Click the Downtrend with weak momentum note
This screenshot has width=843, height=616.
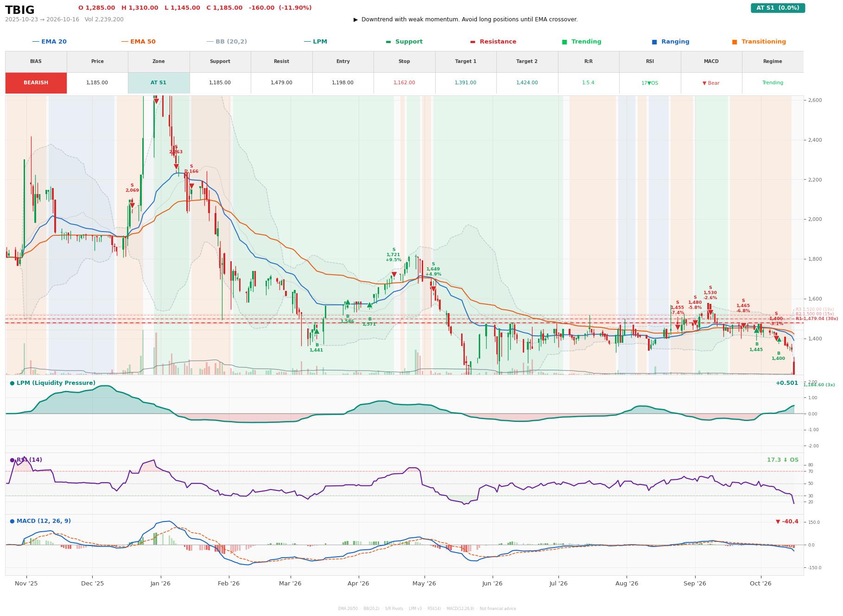coord(465,19)
